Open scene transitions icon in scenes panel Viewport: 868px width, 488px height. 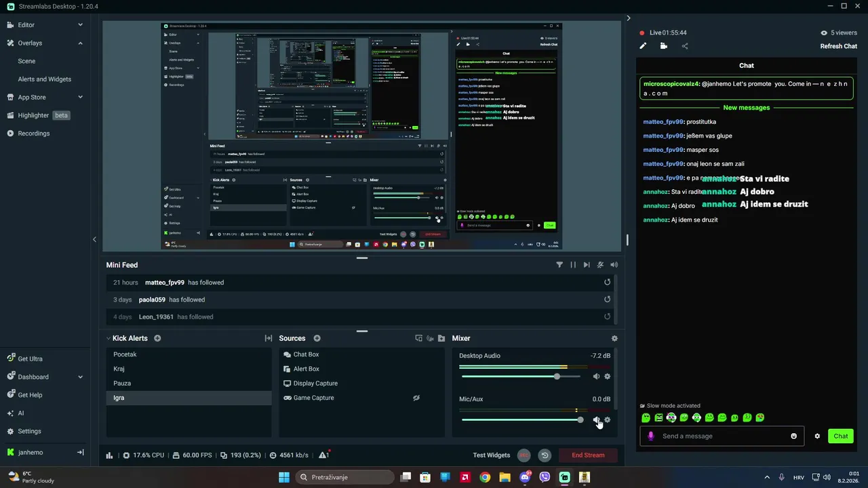pos(269,338)
